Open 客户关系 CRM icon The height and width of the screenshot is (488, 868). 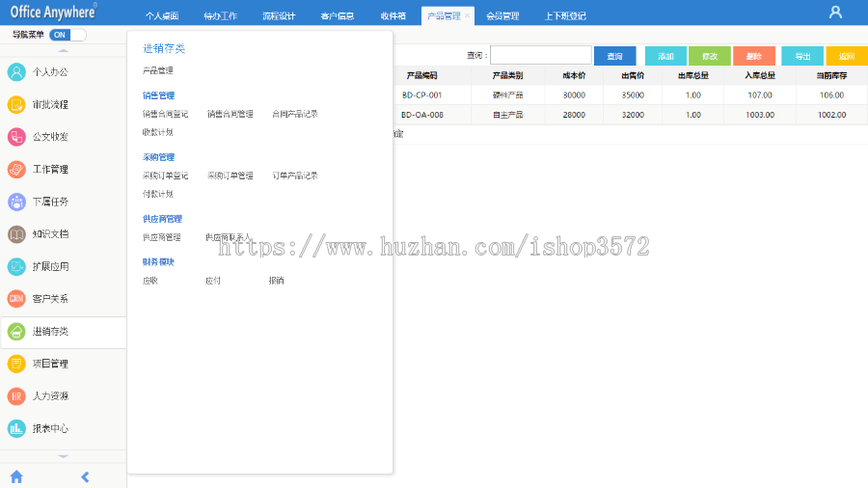[16, 299]
